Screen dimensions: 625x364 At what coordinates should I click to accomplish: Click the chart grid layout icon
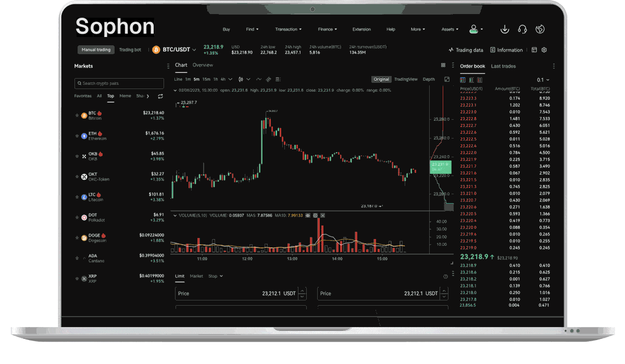pos(443,65)
